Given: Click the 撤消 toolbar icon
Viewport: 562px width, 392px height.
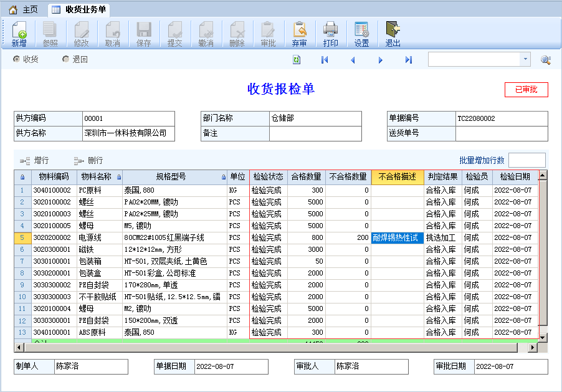Looking at the screenshot, I should click(206, 34).
